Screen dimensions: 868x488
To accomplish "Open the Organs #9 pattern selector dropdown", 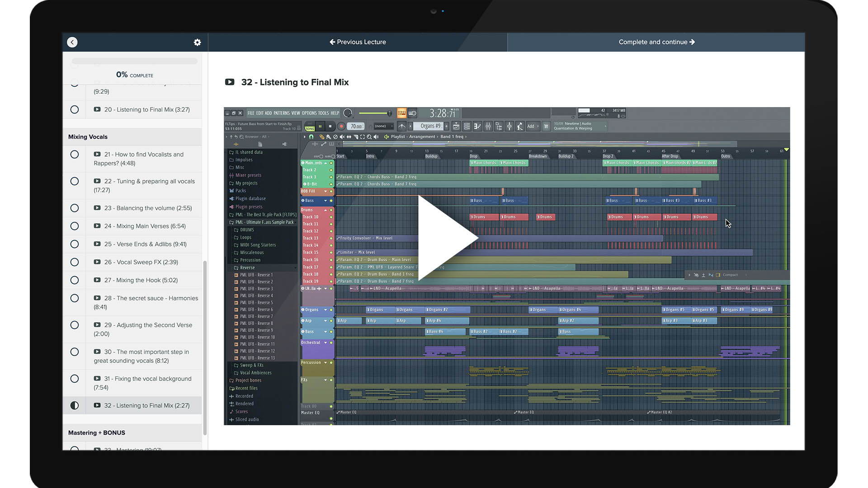I will point(430,126).
